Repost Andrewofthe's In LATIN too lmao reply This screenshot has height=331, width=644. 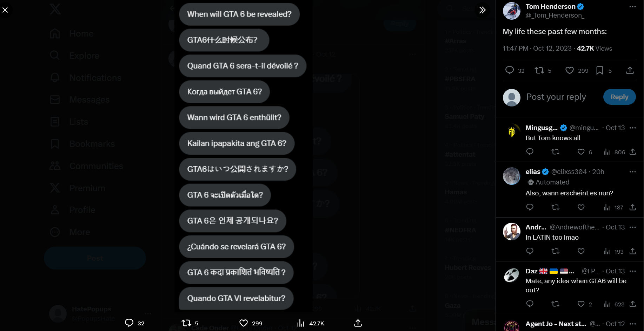[x=555, y=251]
